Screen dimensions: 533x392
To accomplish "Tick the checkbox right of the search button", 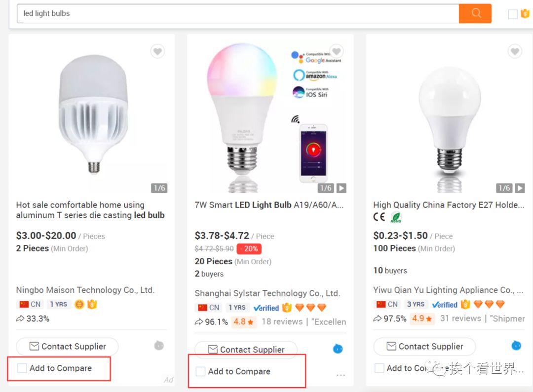I will point(513,14).
